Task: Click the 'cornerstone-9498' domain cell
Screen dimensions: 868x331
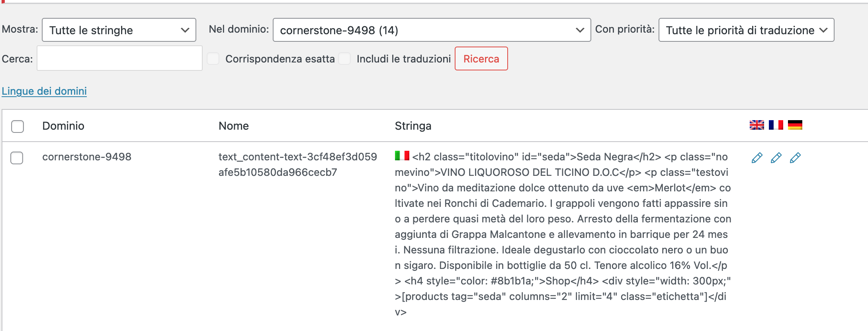Action: click(87, 157)
